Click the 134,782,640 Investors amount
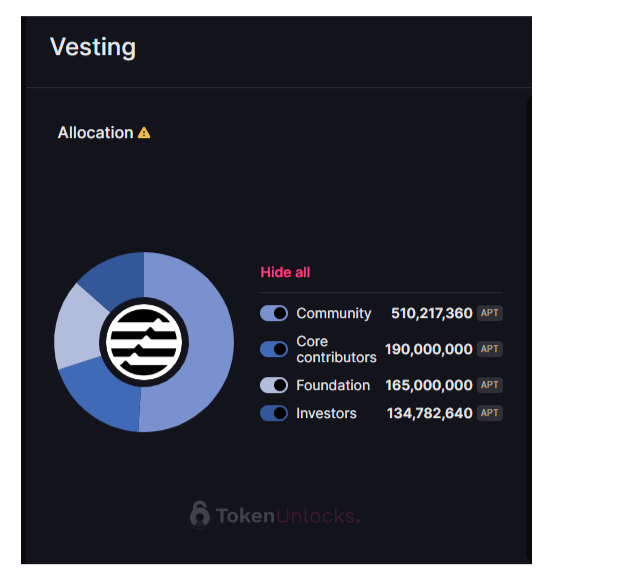 coord(430,413)
